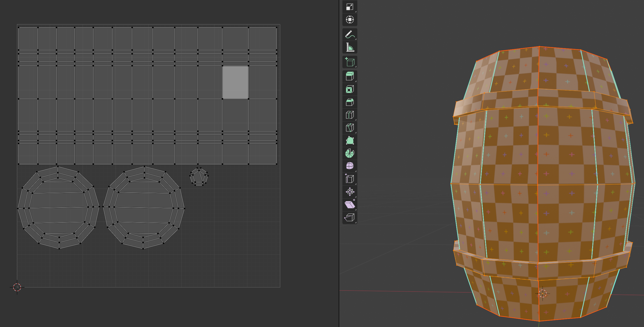Select the Extrude Region tool
This screenshot has height=327, width=644.
[350, 77]
